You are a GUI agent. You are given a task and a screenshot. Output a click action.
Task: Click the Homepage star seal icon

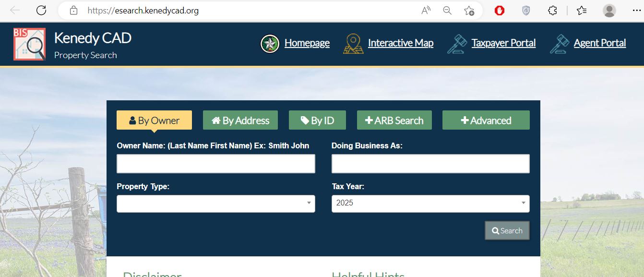coord(270,44)
